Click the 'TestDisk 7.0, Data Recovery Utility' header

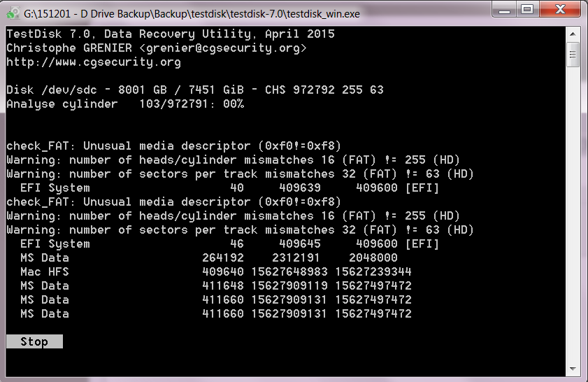coord(171,34)
